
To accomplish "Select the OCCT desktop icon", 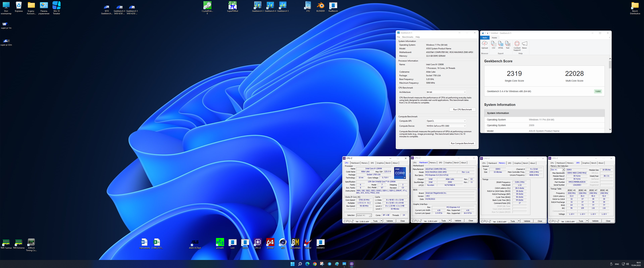I will pyautogui.click(x=245, y=244).
